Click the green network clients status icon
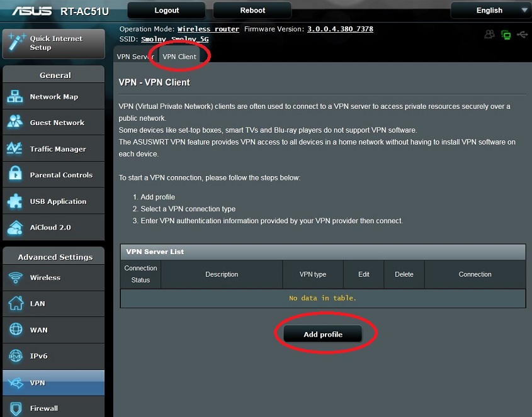Viewport: 532px width, 417px height. click(506, 35)
